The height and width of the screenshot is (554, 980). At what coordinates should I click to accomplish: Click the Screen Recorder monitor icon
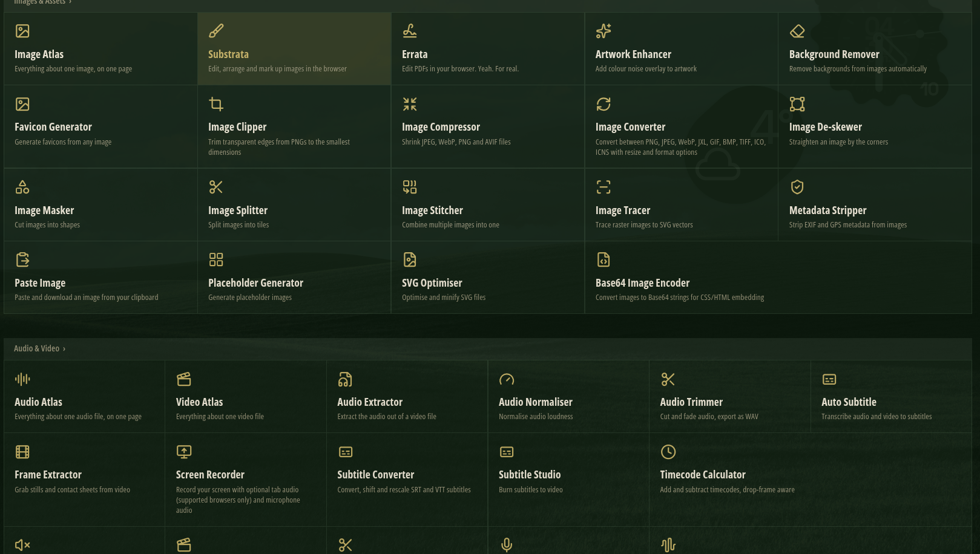[x=184, y=452]
